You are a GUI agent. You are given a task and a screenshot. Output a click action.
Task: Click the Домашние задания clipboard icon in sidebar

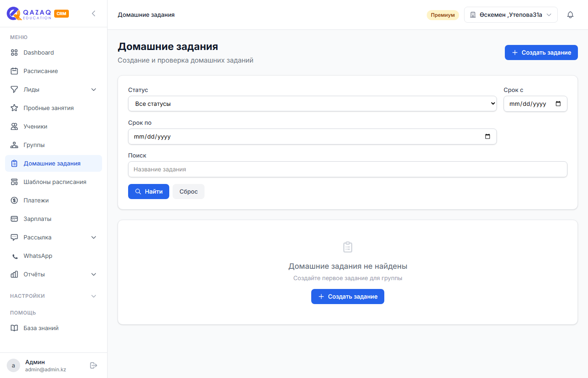[x=14, y=163]
